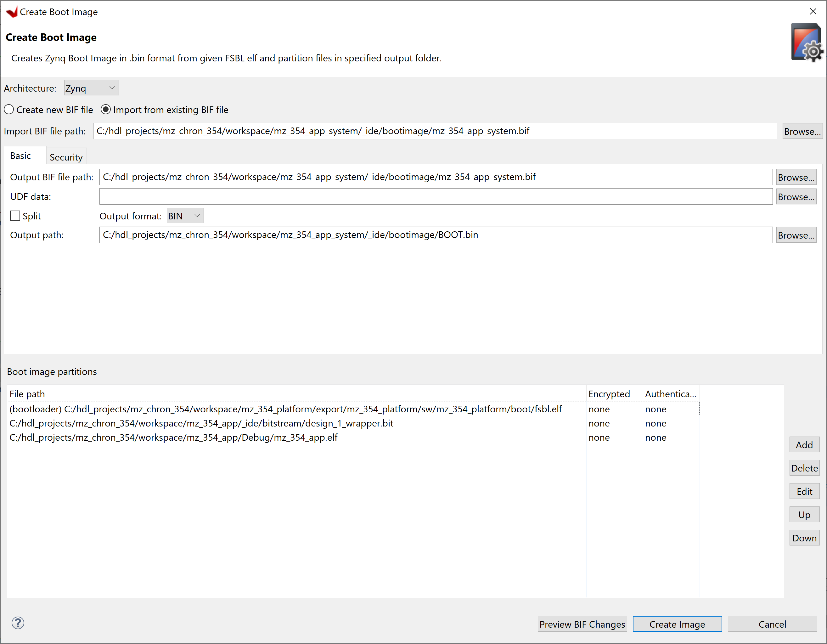The height and width of the screenshot is (644, 827).
Task: Delete the selected partition
Action: (x=804, y=468)
